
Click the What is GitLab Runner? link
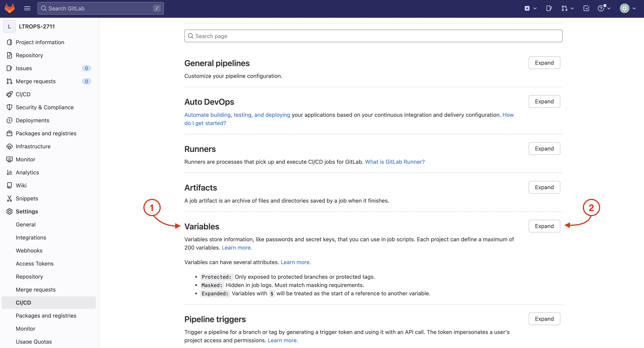(x=394, y=162)
